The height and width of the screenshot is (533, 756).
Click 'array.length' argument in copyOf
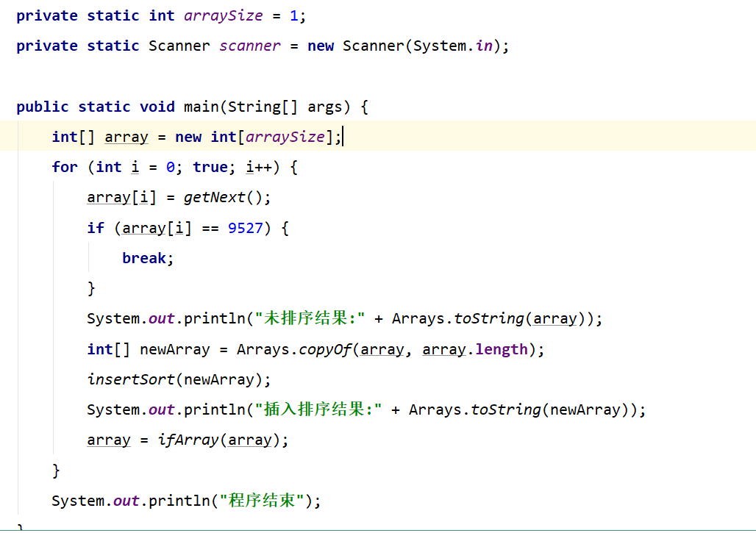pyautogui.click(x=475, y=349)
